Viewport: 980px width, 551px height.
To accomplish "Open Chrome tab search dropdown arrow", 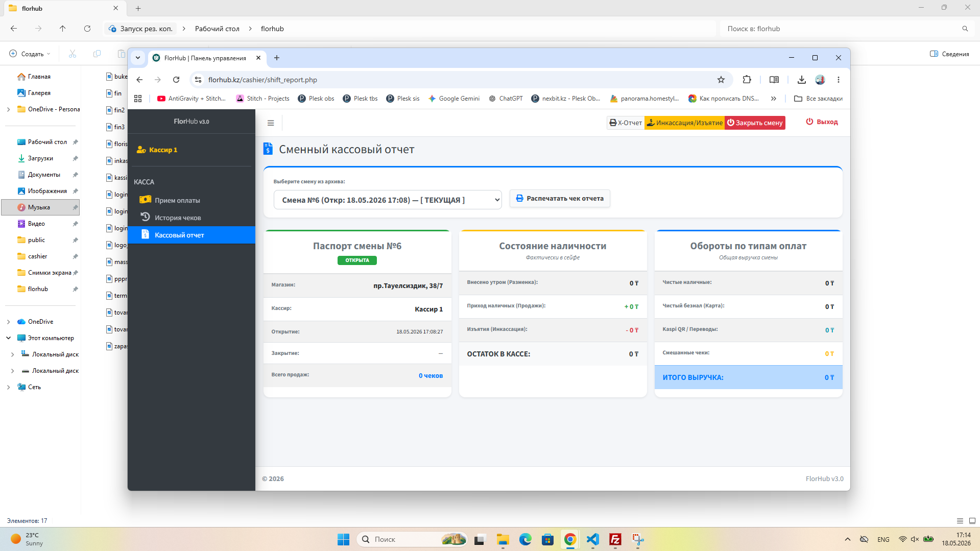I will [138, 58].
